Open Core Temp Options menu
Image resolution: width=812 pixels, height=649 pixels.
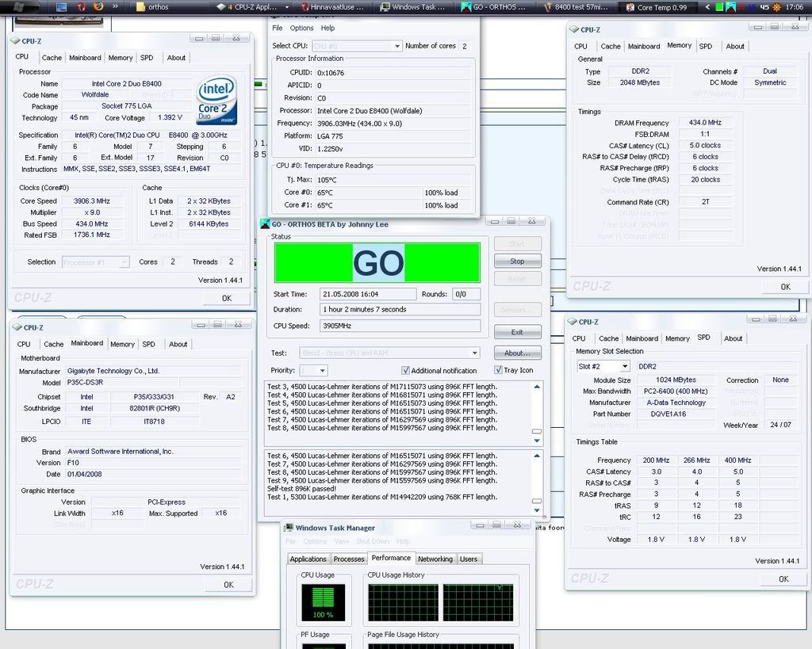(x=301, y=28)
